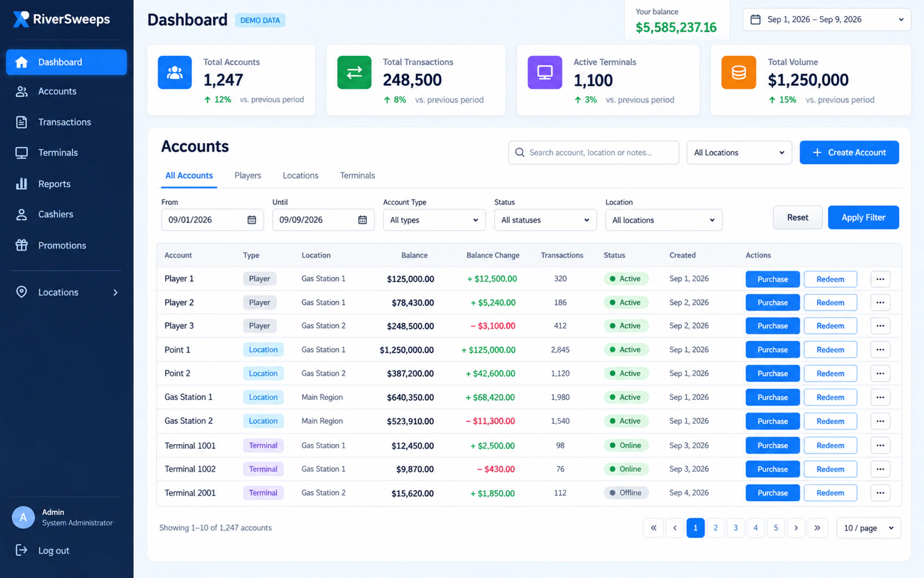Viewport: 924px width, 578px height.
Task: Open the Dashboard menu item
Action: (66, 62)
